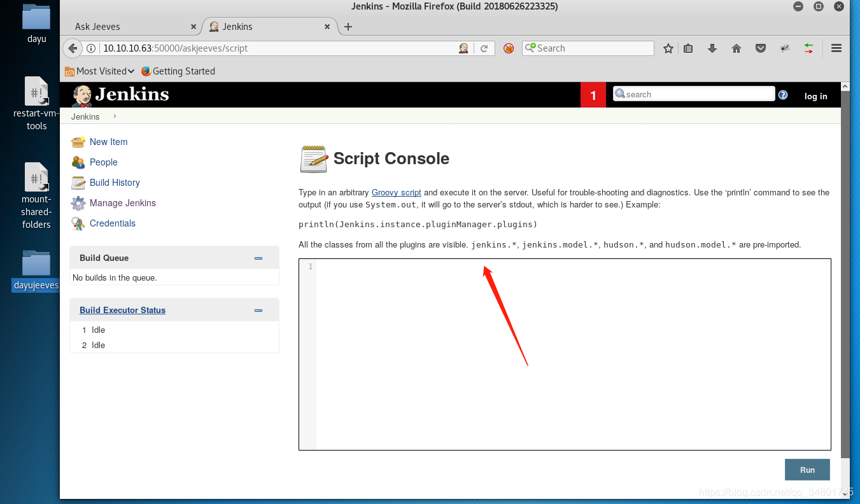Click the site information icon in URL bar
860x504 pixels.
pos(92,48)
